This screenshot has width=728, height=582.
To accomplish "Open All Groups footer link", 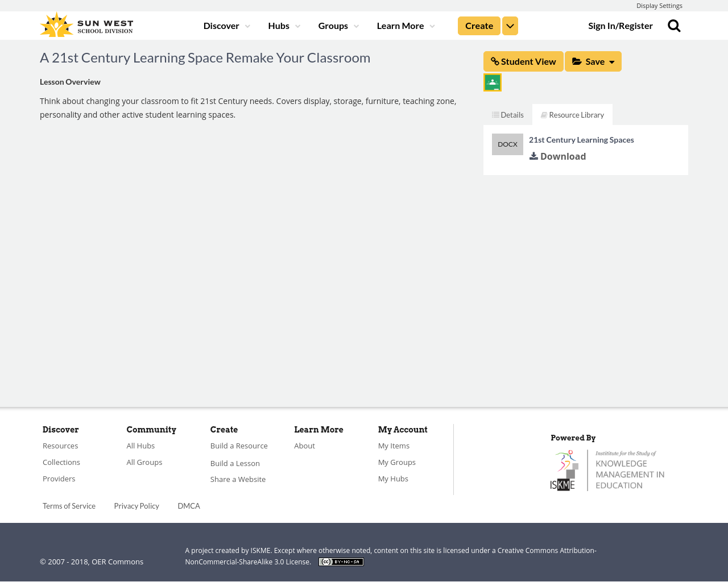I will point(144,463).
